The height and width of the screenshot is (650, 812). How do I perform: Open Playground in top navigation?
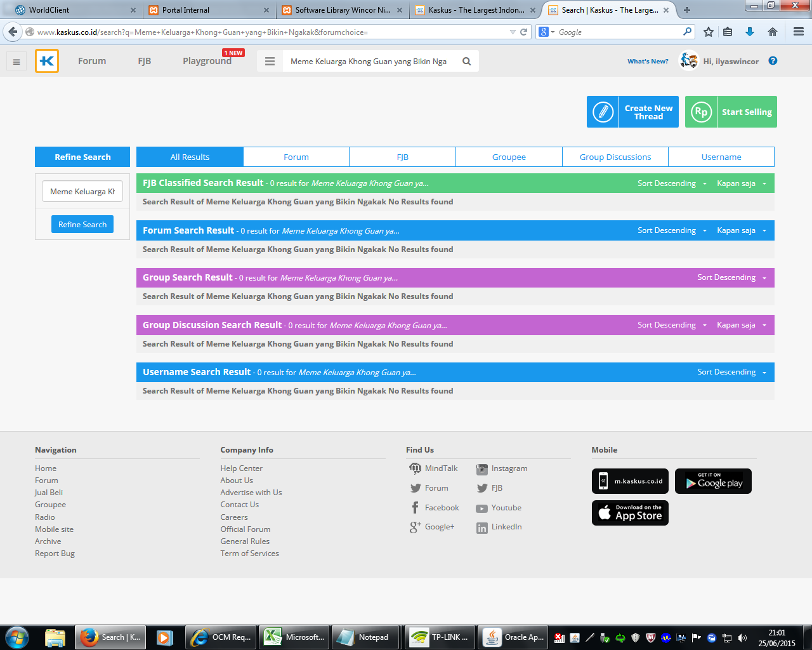207,61
